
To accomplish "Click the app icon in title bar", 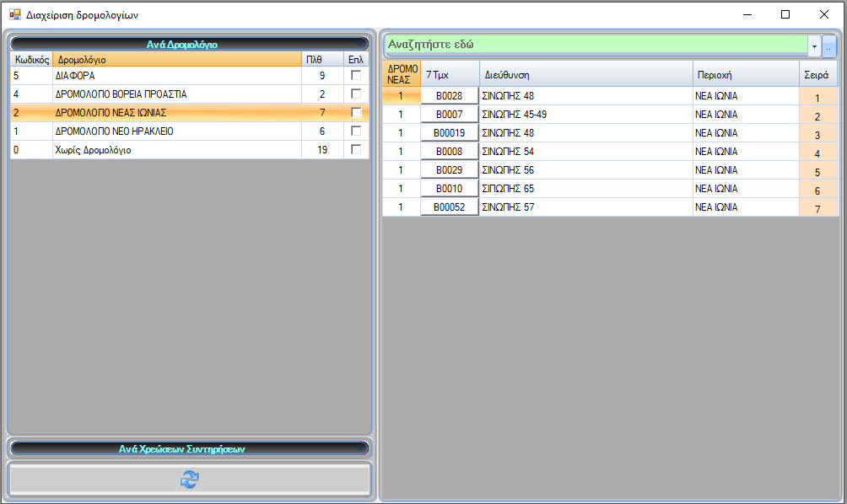I will [x=15, y=14].
